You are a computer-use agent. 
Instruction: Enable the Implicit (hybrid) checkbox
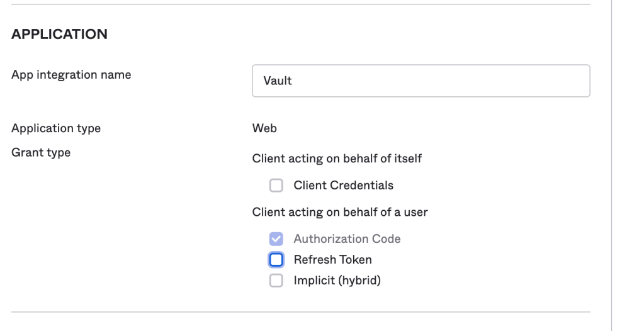click(x=276, y=281)
